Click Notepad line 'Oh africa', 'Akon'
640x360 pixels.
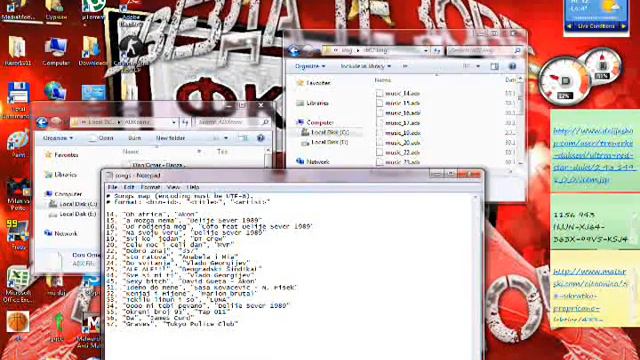[x=152, y=214]
